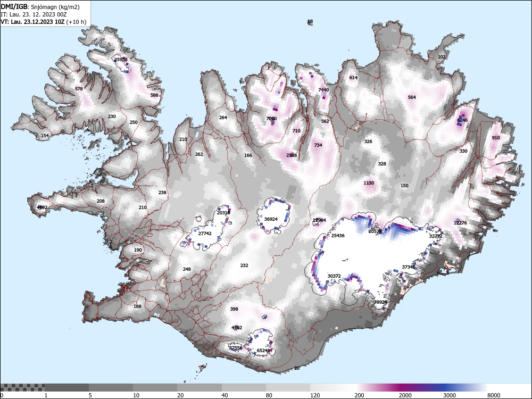
Task: Click the map value 734
Action: tap(318, 145)
